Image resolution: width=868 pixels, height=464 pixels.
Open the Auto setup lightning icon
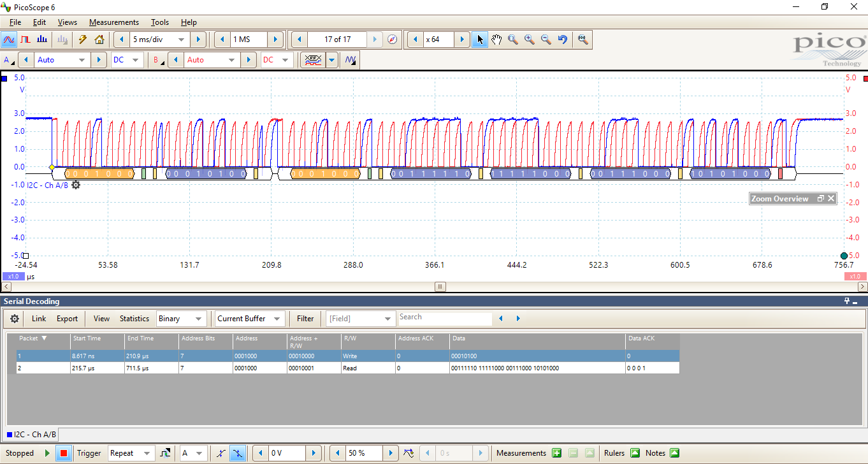click(82, 40)
